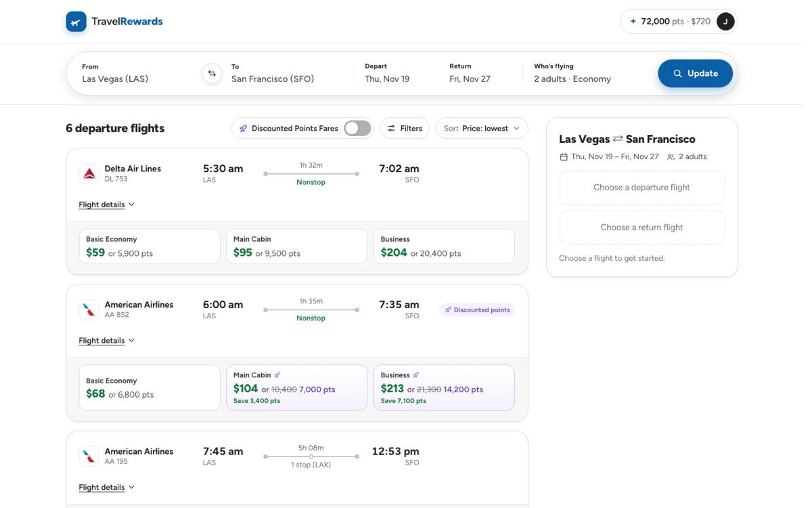Viewport: 812px width, 508px height.
Task: Select AA 852 Business $213 fare
Action: 444,388
